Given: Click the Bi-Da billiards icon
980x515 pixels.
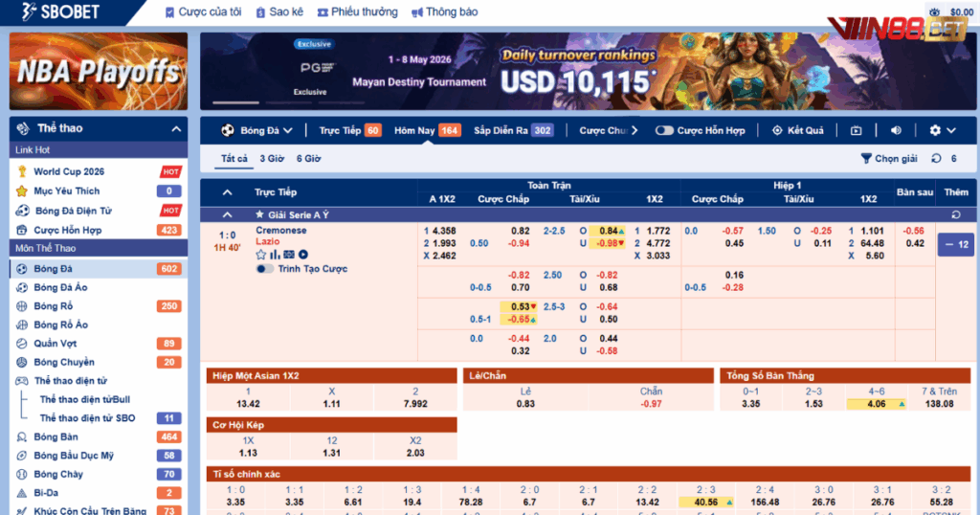Looking at the screenshot, I should click(22, 493).
